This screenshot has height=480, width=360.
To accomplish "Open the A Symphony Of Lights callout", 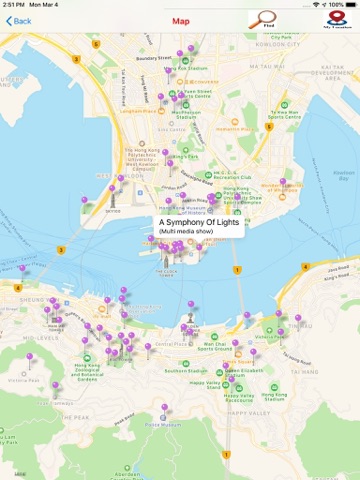I will pyautogui.click(x=199, y=226).
